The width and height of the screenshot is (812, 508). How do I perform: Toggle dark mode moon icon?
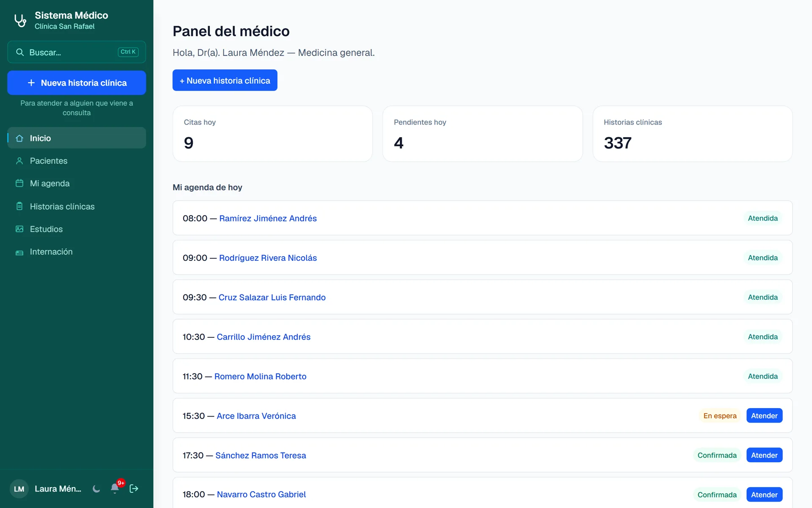pyautogui.click(x=96, y=489)
